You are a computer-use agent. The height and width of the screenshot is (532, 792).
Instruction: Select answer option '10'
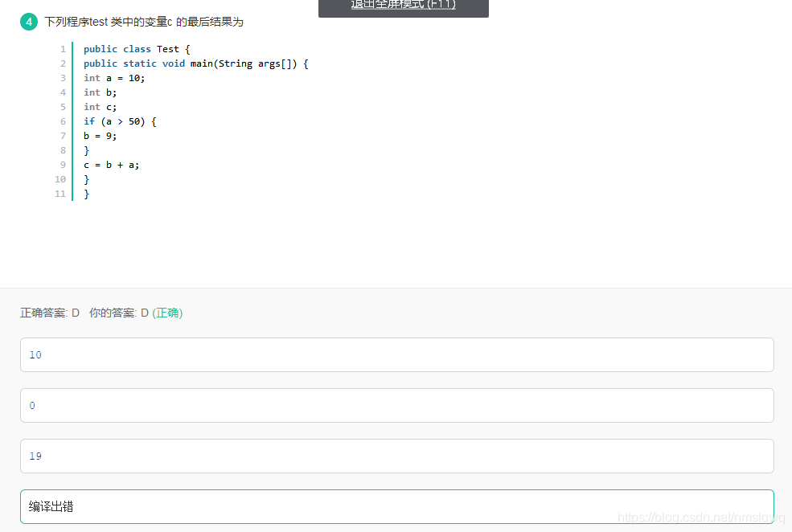[x=397, y=355]
